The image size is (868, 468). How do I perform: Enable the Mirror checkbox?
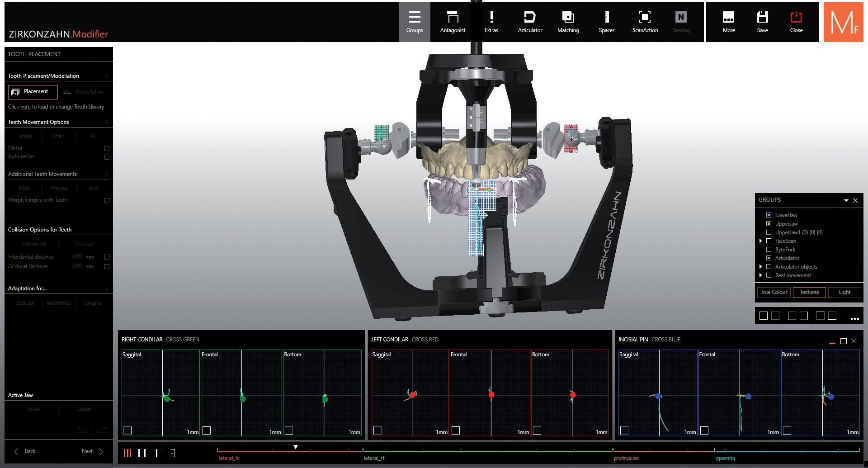click(x=107, y=148)
